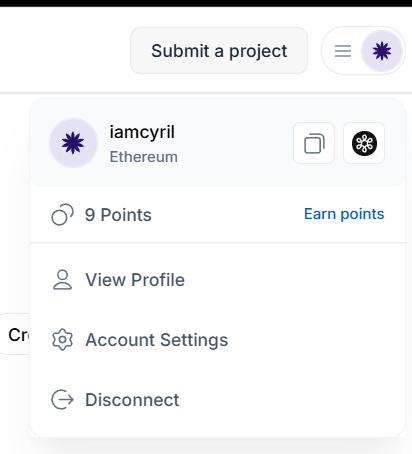
Task: Click the iamcyril username text
Action: (142, 132)
